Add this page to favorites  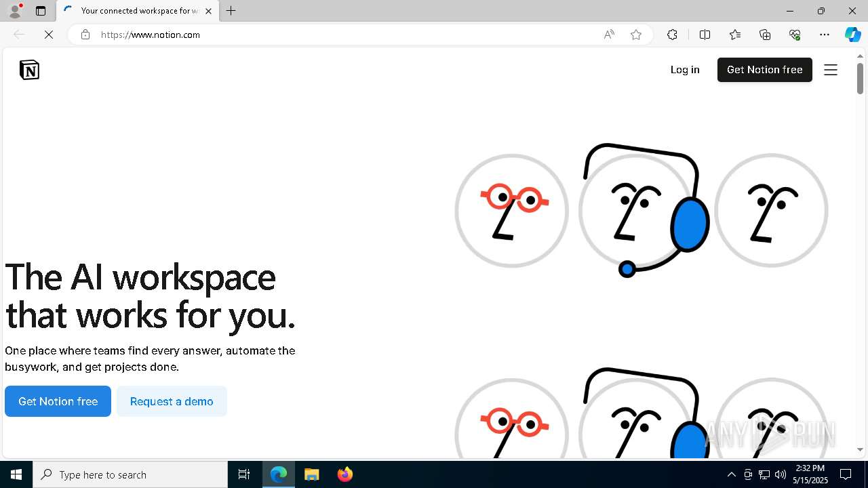pos(636,35)
